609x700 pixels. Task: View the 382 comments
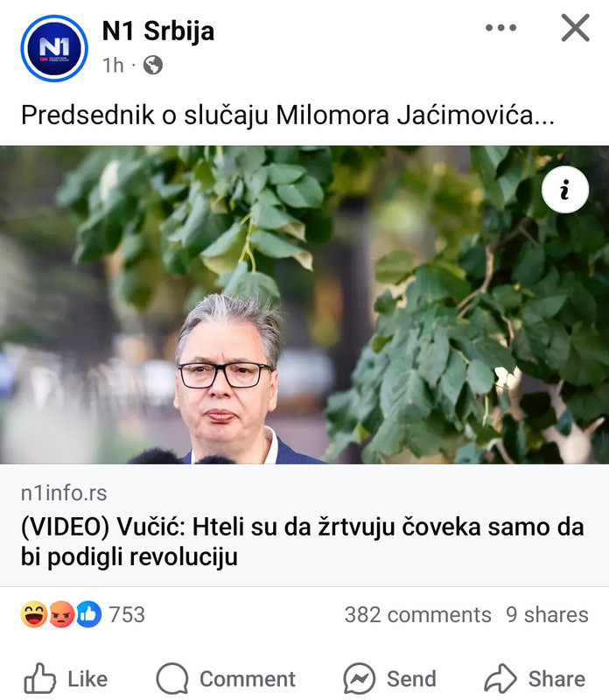pyautogui.click(x=417, y=615)
